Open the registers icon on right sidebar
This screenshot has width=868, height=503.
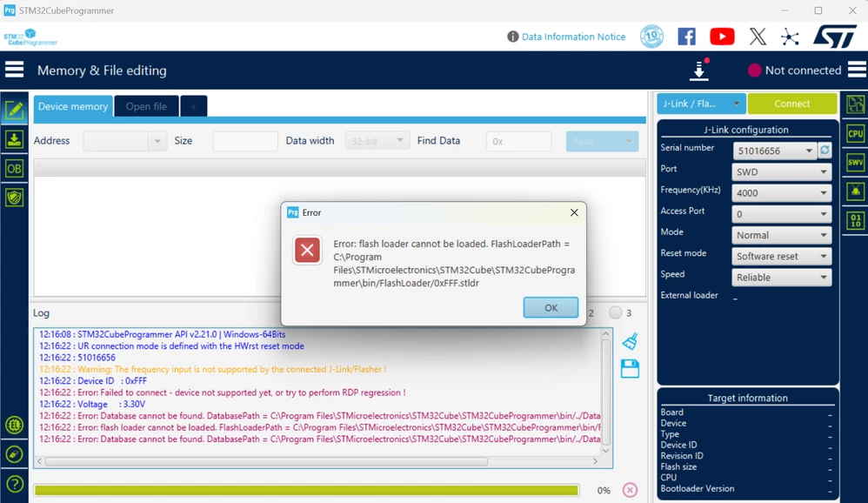855,104
